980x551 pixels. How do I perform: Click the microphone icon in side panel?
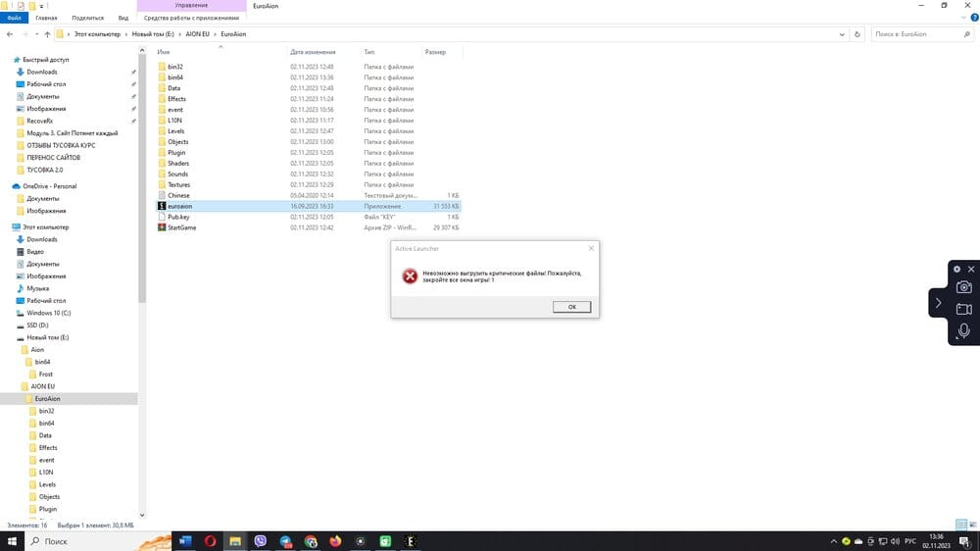[963, 331]
